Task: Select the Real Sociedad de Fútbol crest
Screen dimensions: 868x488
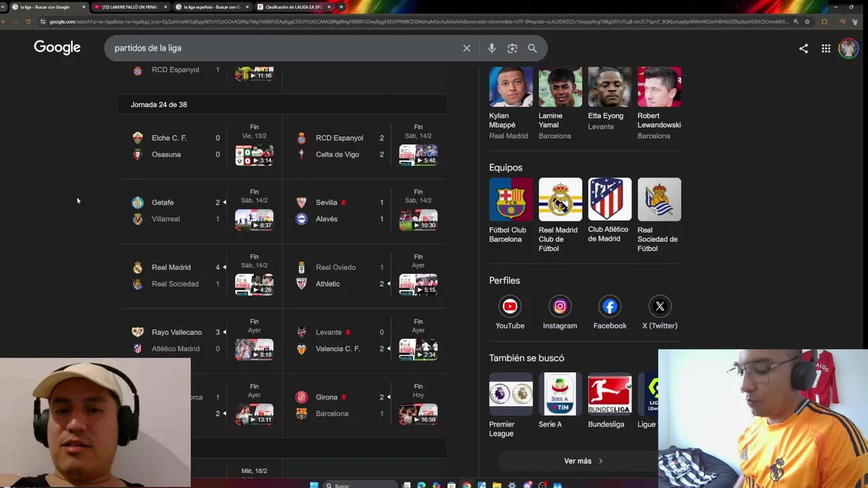Action: pyautogui.click(x=659, y=199)
